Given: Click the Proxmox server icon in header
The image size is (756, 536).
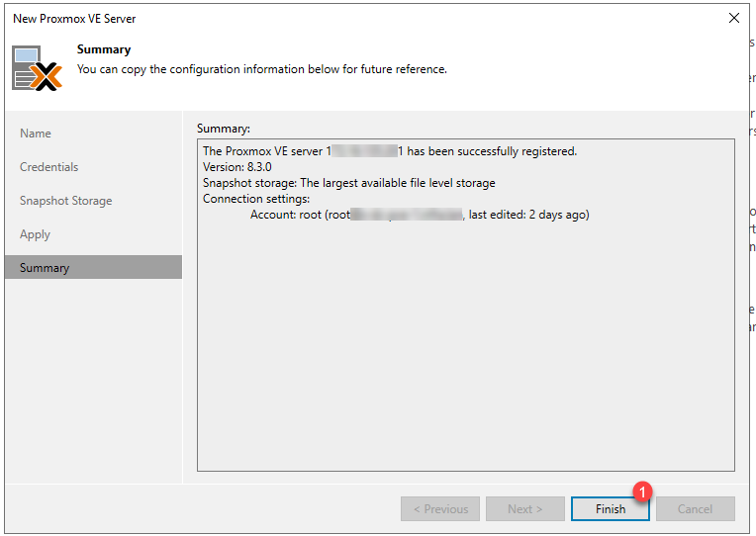Looking at the screenshot, I should point(38,68).
